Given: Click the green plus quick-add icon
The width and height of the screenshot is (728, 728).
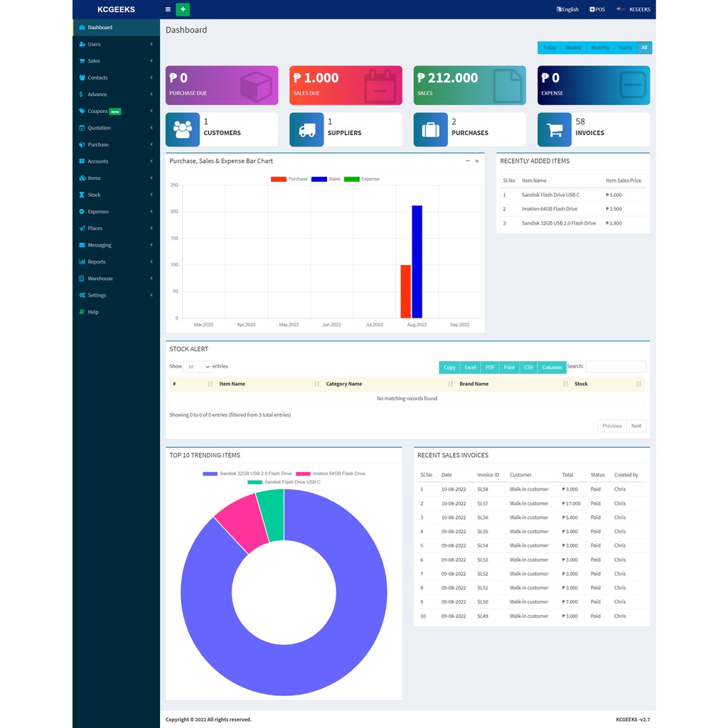Looking at the screenshot, I should [183, 9].
